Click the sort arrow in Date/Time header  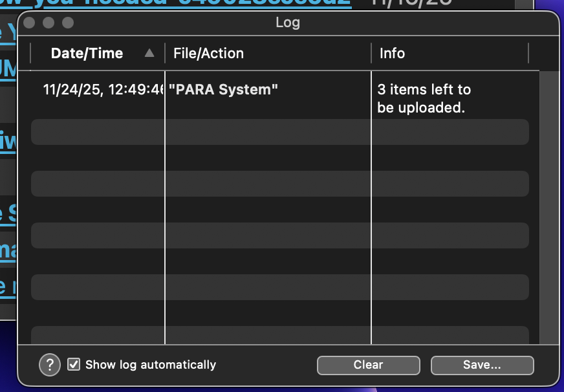click(x=149, y=53)
